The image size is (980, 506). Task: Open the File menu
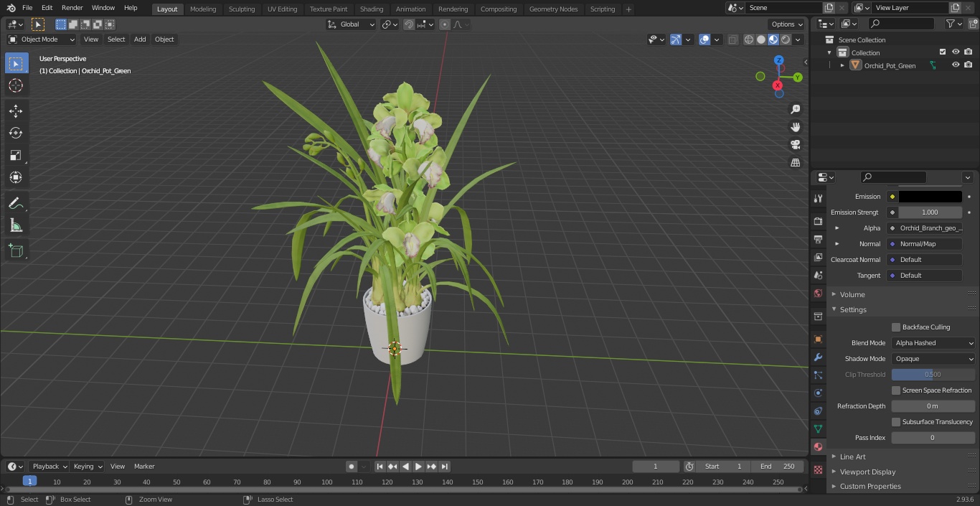27,8
